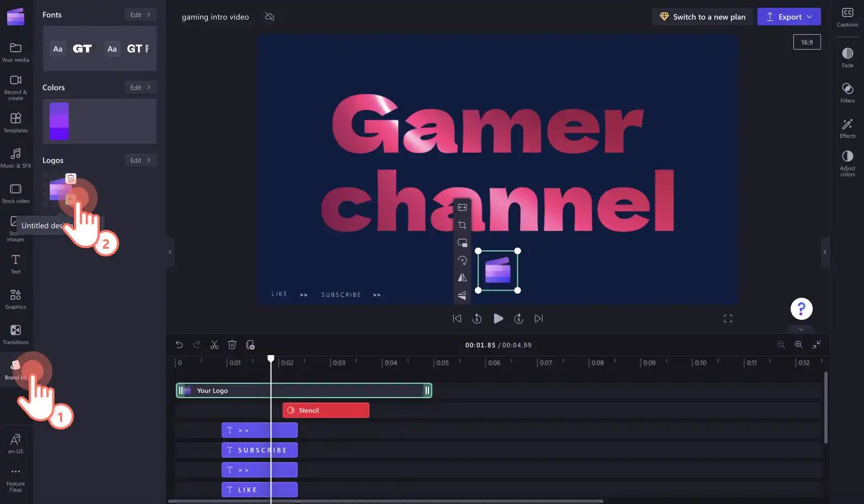The height and width of the screenshot is (504, 864).
Task: Open the Filters panel
Action: (x=847, y=93)
